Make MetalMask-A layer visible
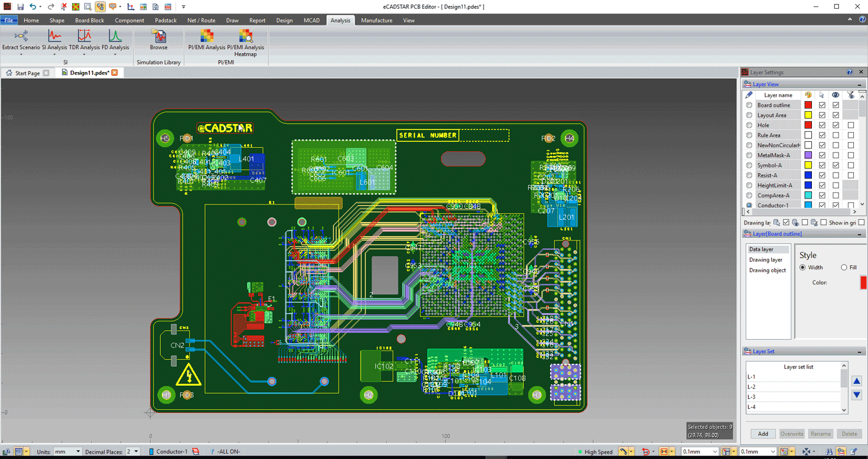The width and height of the screenshot is (868, 459). click(x=836, y=155)
